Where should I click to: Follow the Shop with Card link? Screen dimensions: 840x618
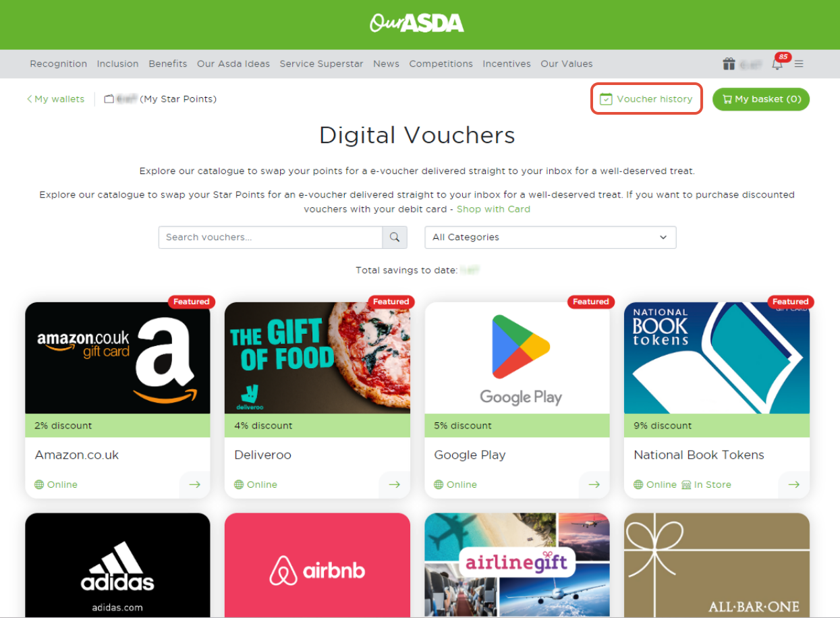tap(493, 209)
